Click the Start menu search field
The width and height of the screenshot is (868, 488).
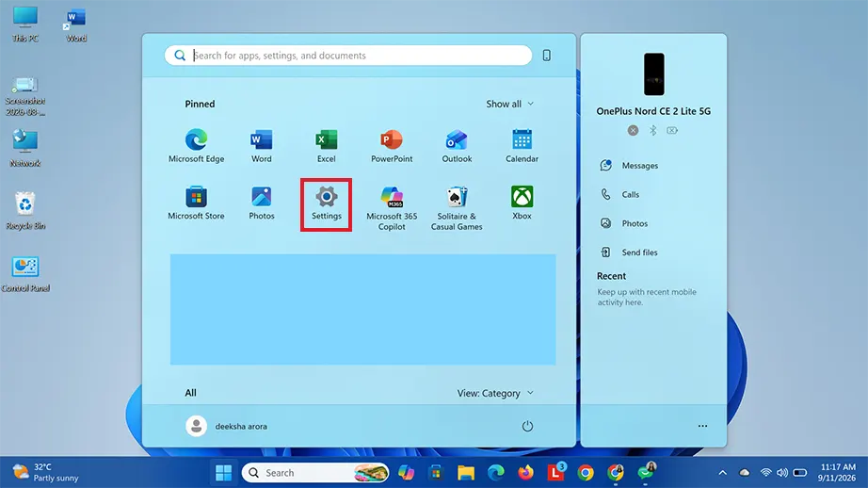348,56
